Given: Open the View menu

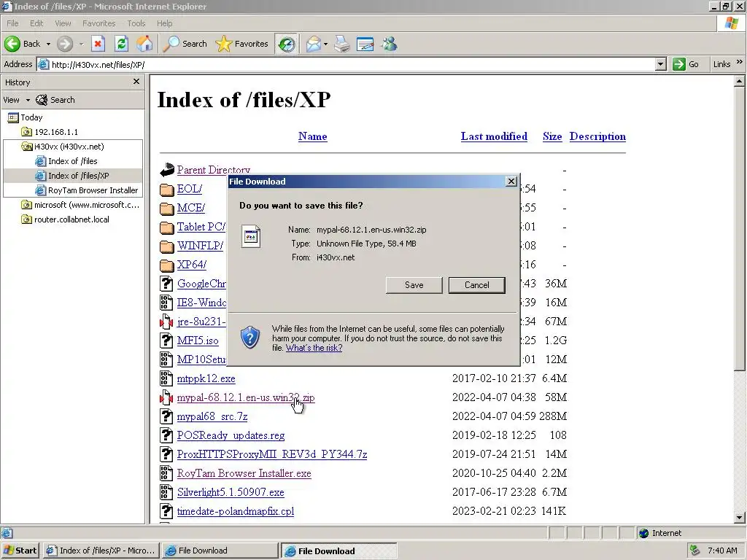Looking at the screenshot, I should coord(63,23).
